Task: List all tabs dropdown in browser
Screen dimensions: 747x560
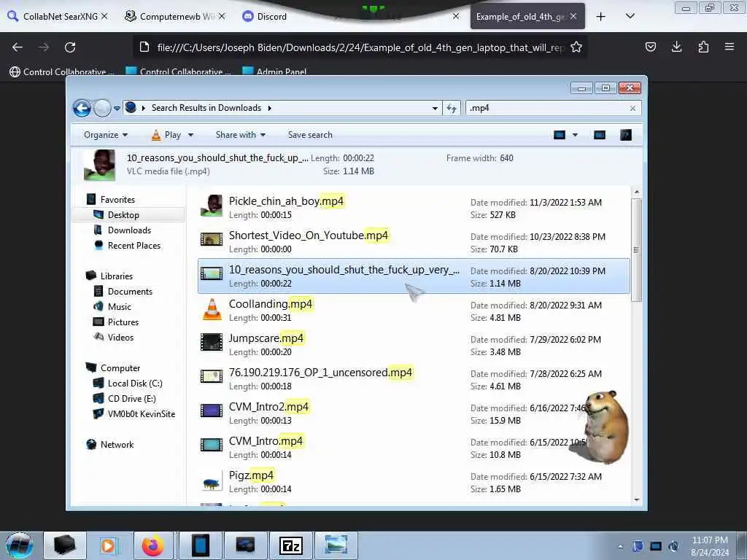Action: pyautogui.click(x=630, y=16)
